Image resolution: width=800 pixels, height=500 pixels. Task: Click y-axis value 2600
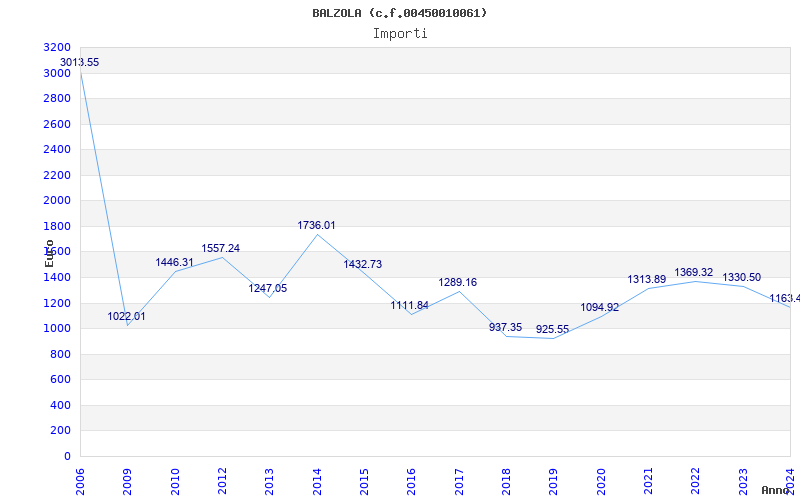click(57, 124)
